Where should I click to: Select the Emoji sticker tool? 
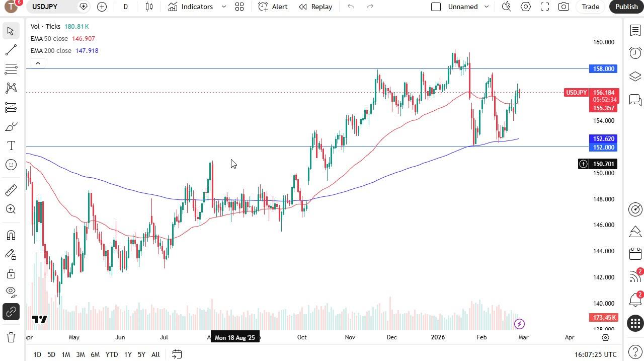pos(11,165)
